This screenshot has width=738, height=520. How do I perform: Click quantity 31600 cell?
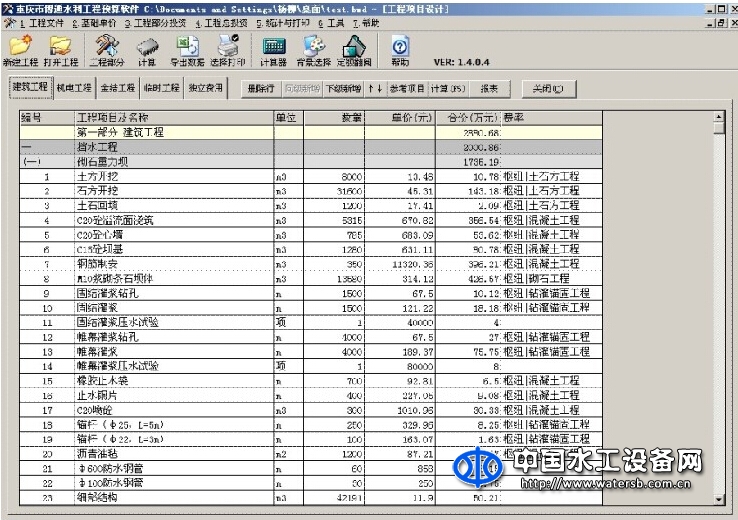334,192
